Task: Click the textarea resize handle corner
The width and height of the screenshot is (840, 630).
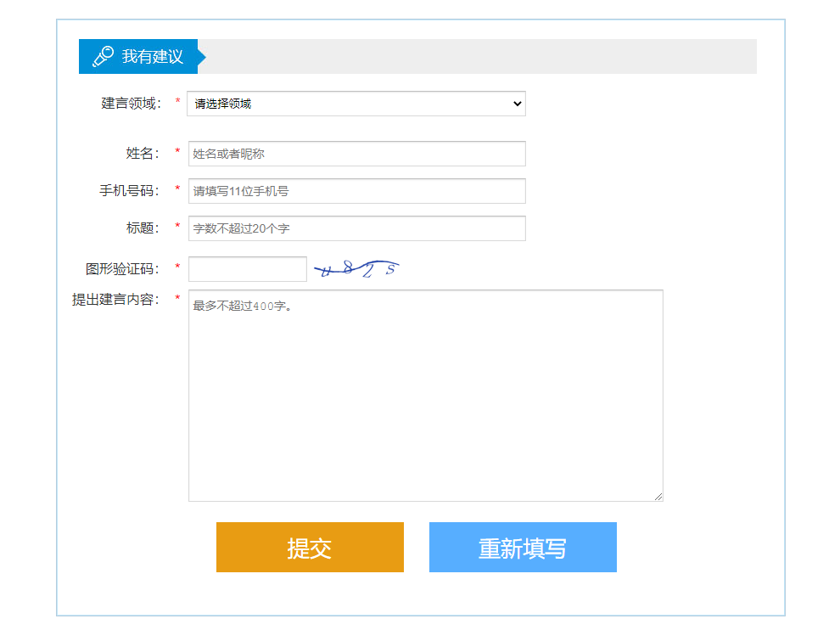Action: 658,496
